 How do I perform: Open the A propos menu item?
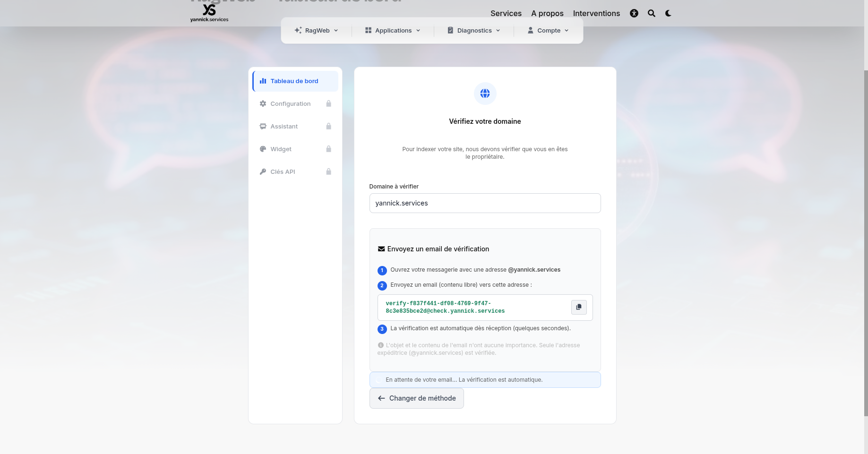(547, 13)
